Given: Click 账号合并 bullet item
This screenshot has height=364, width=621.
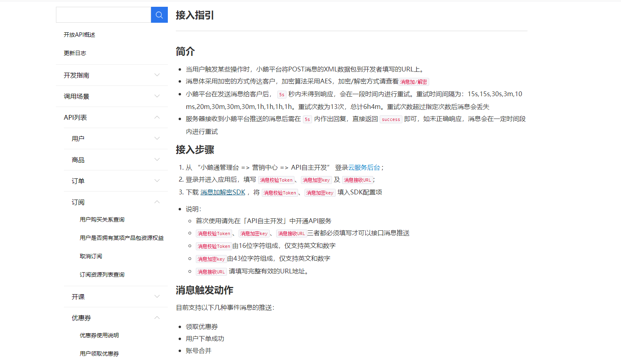Looking at the screenshot, I should [199, 351].
